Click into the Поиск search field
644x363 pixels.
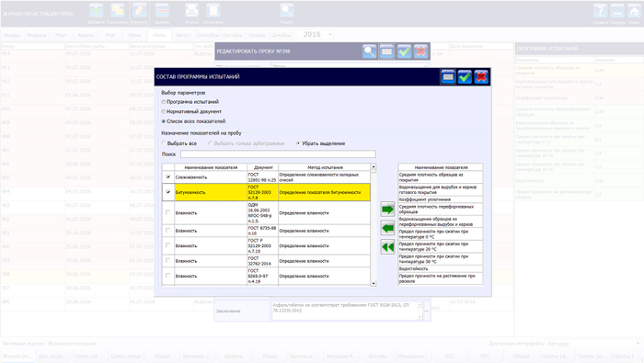(278, 154)
